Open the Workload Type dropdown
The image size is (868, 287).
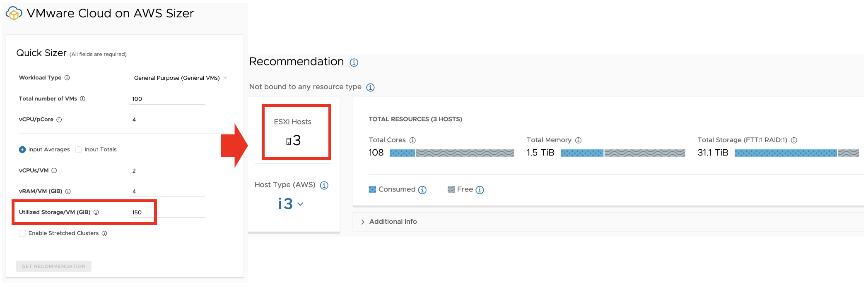tap(180, 78)
